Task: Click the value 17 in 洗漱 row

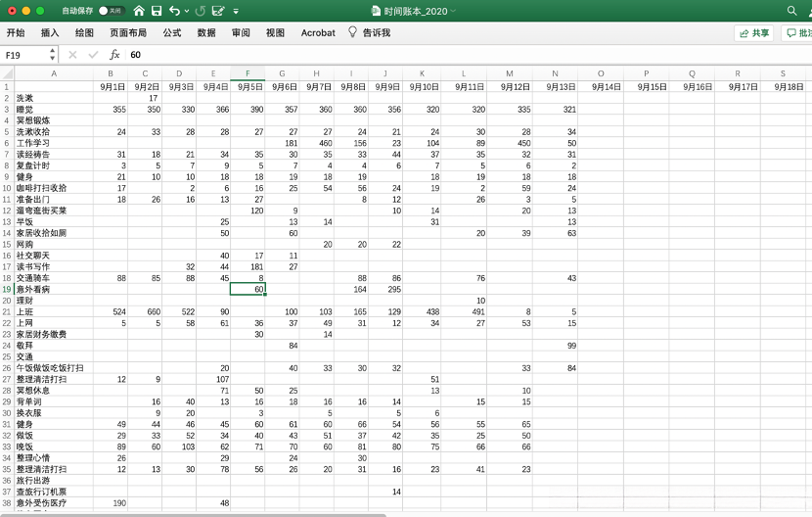Action: coord(154,98)
